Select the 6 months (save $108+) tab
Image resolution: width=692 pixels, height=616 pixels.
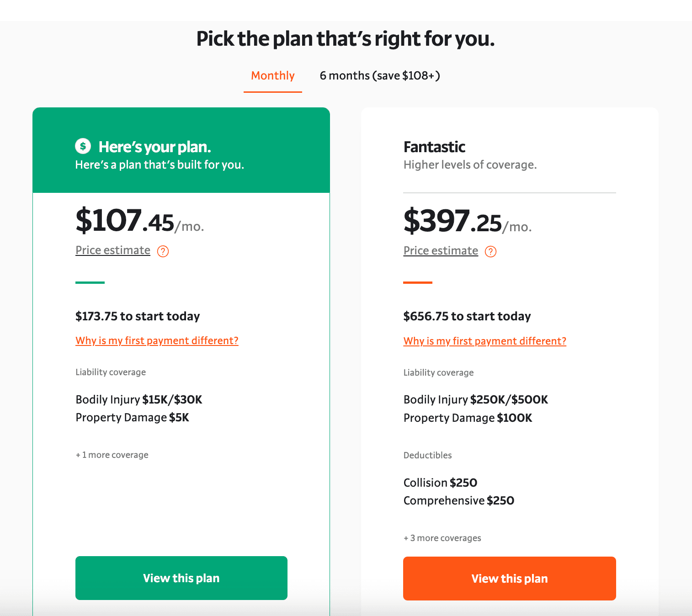(x=380, y=76)
